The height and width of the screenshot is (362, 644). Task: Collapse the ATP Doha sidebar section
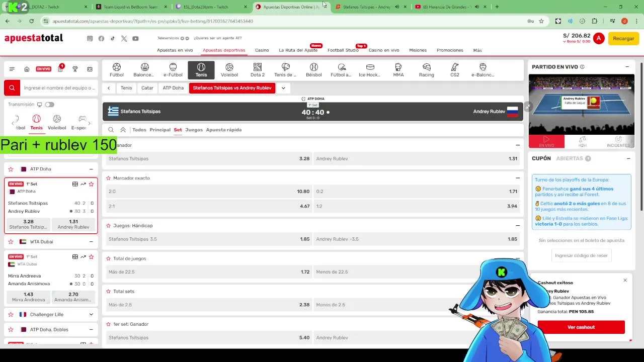pos(91,169)
